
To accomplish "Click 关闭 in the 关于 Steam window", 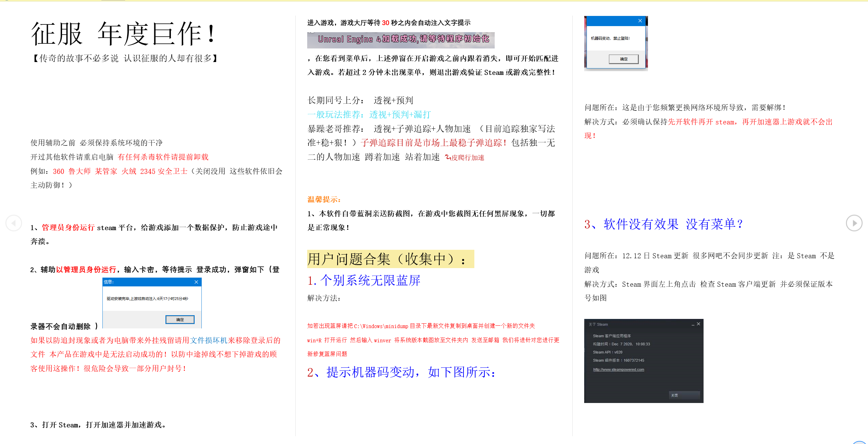I will pos(684,395).
